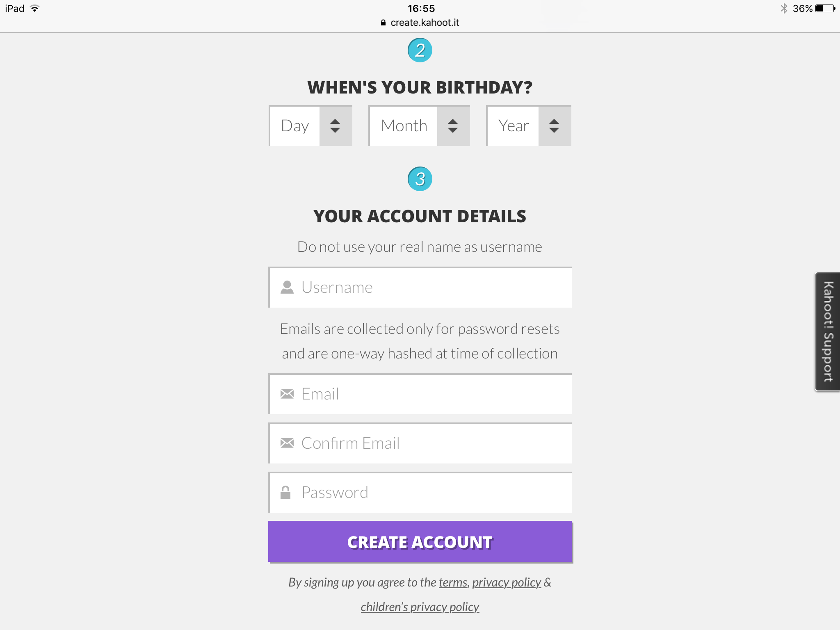
Task: Open the privacy policy link
Action: click(507, 582)
